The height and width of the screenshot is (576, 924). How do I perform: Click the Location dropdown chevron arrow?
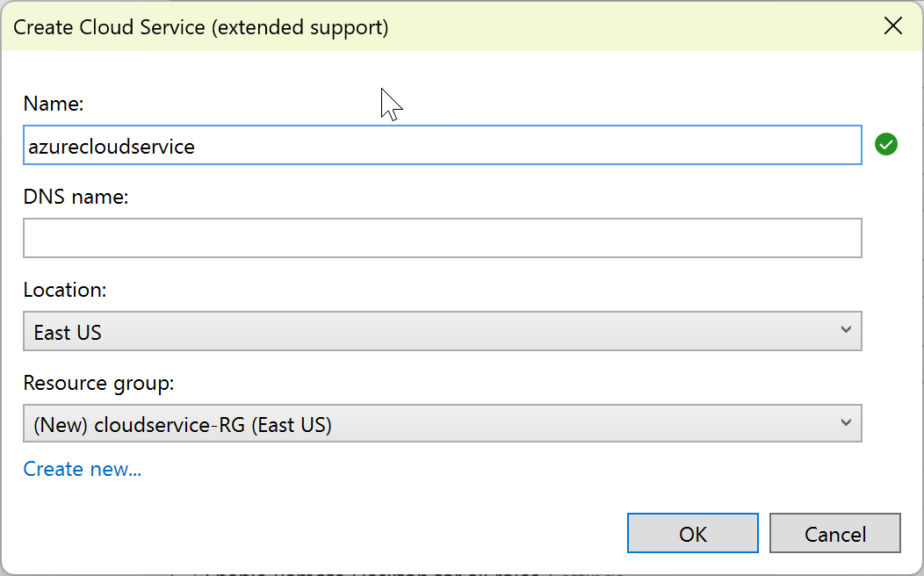(846, 331)
